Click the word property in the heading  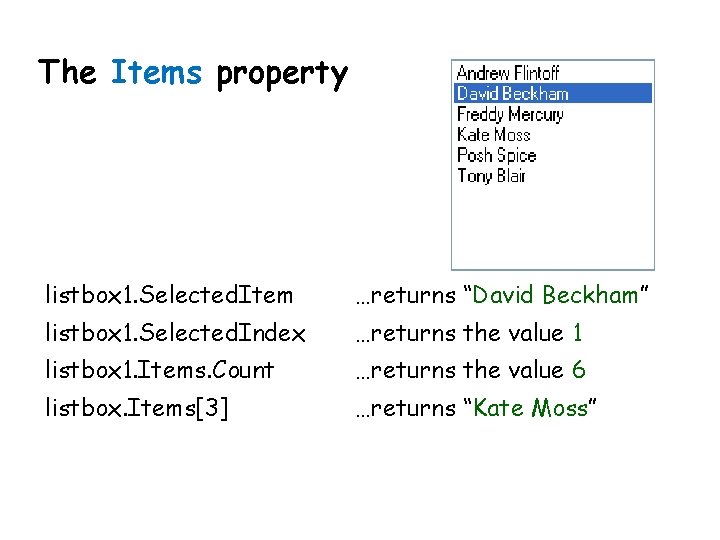coord(282,75)
